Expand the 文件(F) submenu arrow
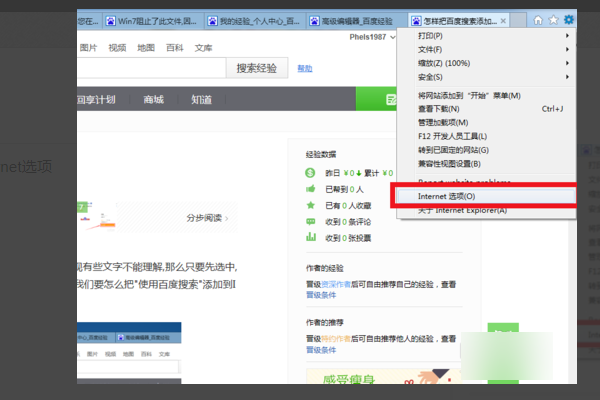This screenshot has width=600, height=400. (567, 49)
